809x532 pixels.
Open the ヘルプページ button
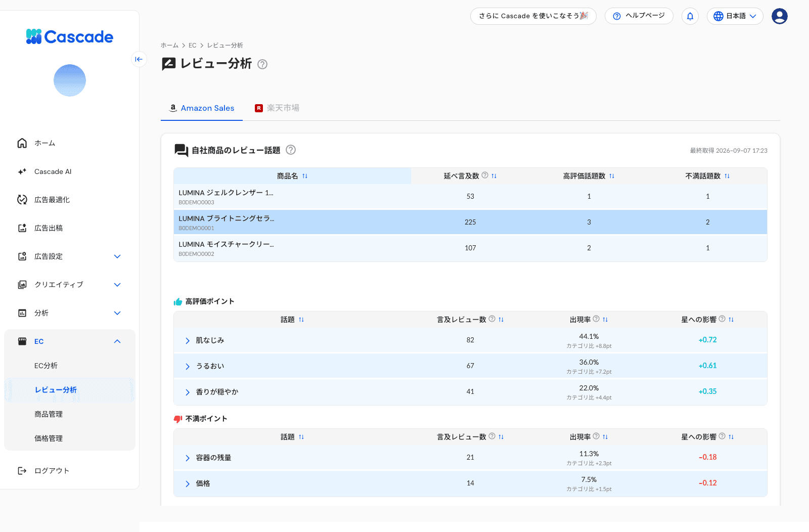(x=639, y=16)
